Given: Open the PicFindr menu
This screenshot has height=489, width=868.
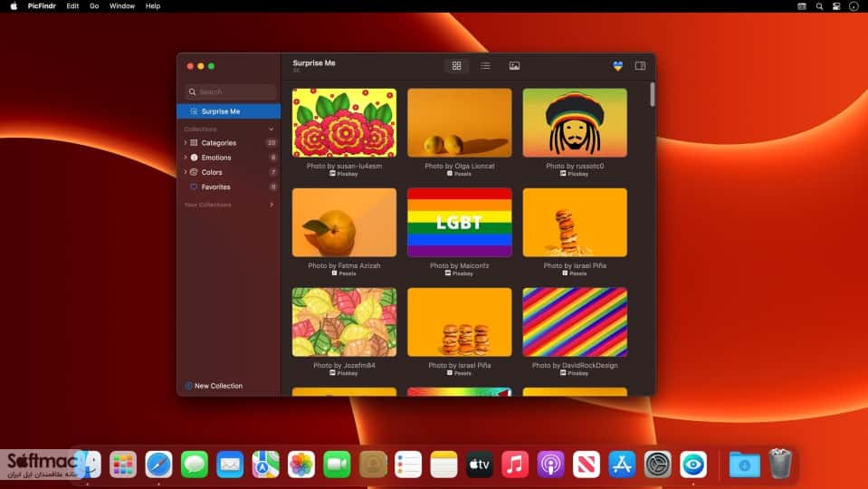Looking at the screenshot, I should [42, 6].
